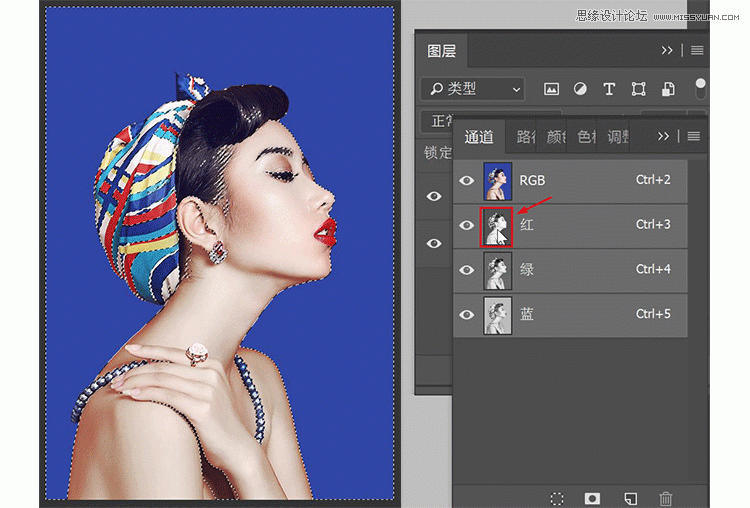750x508 pixels.
Task: Click the 蓝 channel name
Action: coord(527,314)
